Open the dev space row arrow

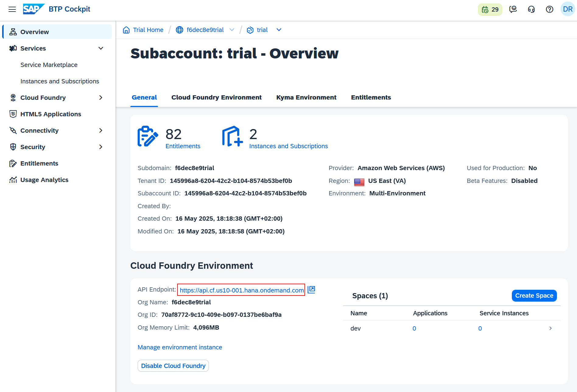pos(551,328)
